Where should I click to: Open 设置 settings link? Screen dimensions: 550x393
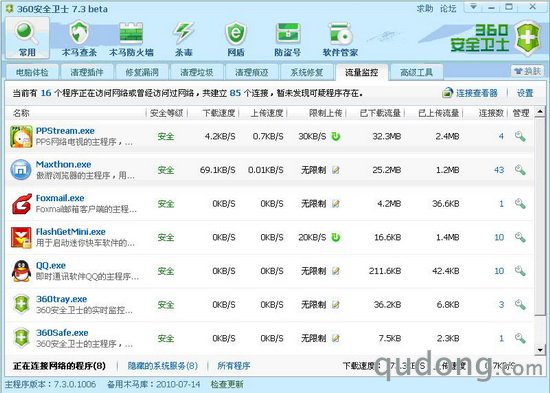tap(525, 93)
